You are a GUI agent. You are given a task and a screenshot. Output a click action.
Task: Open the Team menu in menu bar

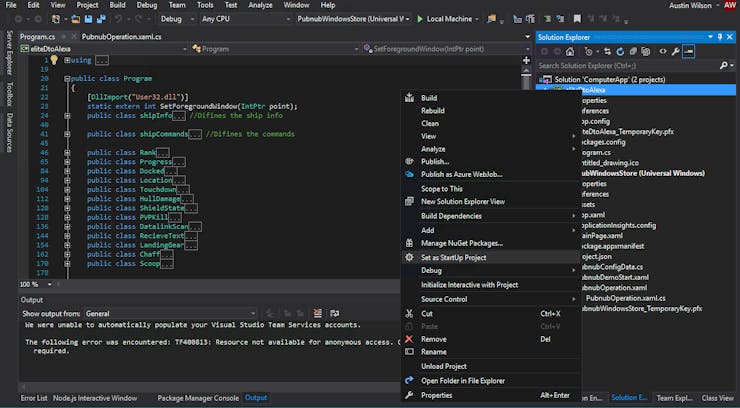[x=177, y=5]
